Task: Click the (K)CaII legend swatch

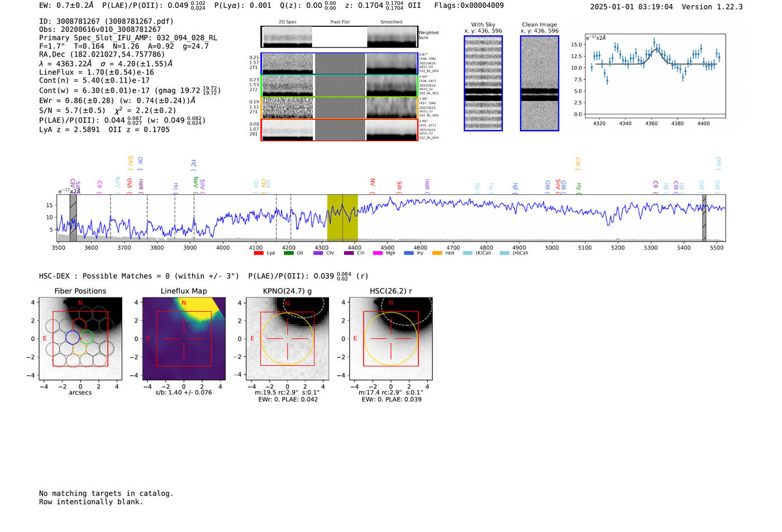Action: 468,253
